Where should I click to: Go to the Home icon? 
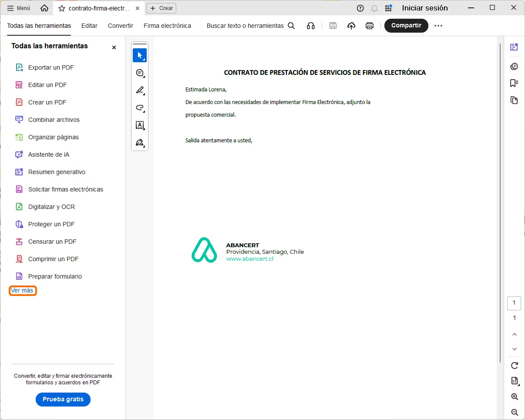(44, 8)
